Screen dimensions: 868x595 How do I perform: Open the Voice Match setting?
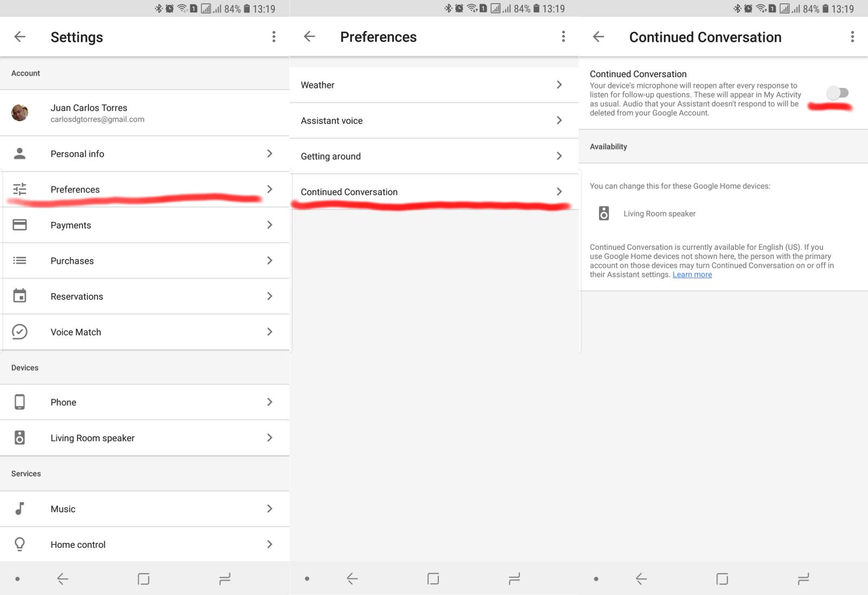click(145, 332)
